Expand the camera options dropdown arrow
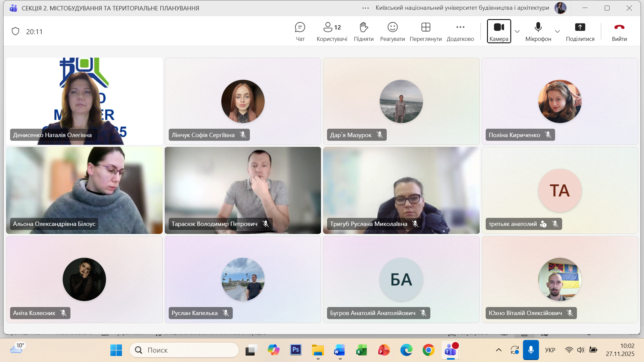Screen dimensions: 644x362 (517, 32)
